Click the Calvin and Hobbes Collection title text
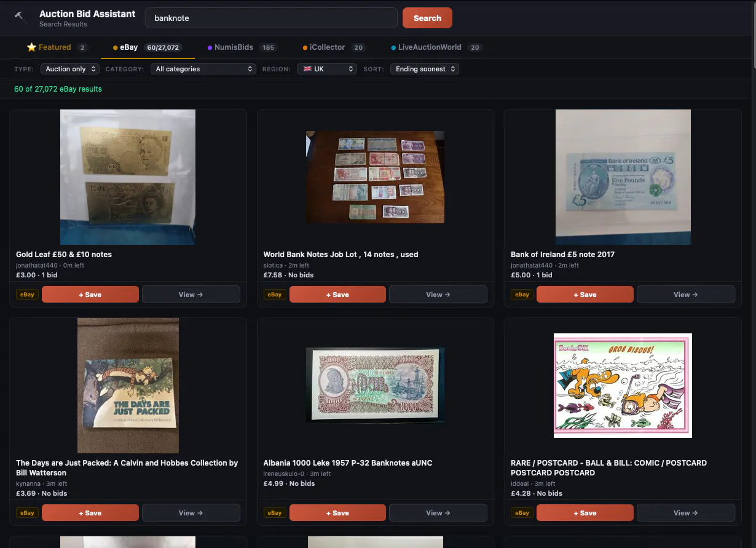The image size is (756, 548). [127, 468]
